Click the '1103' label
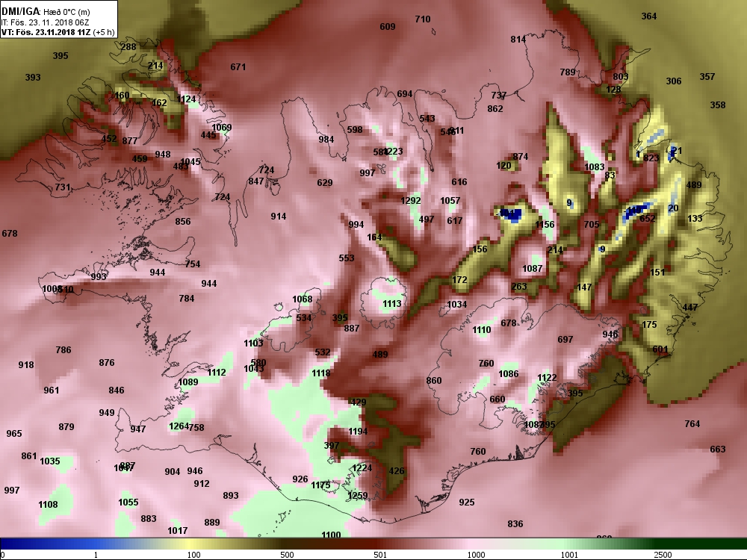The width and height of the screenshot is (747, 560). click(x=253, y=343)
